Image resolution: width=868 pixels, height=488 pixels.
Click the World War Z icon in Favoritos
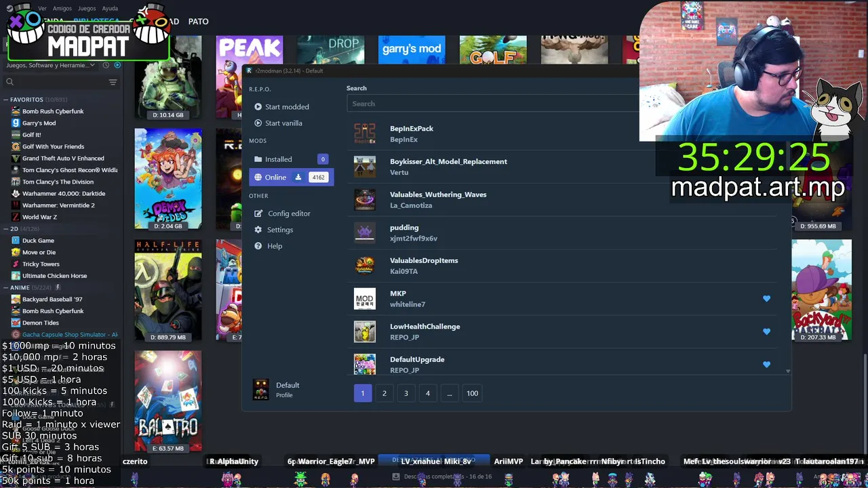16,217
